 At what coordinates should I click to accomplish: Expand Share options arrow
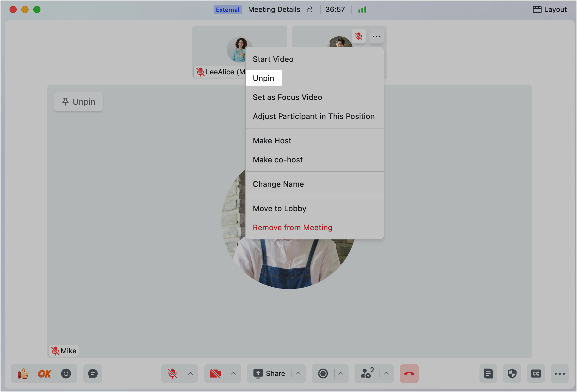point(298,374)
